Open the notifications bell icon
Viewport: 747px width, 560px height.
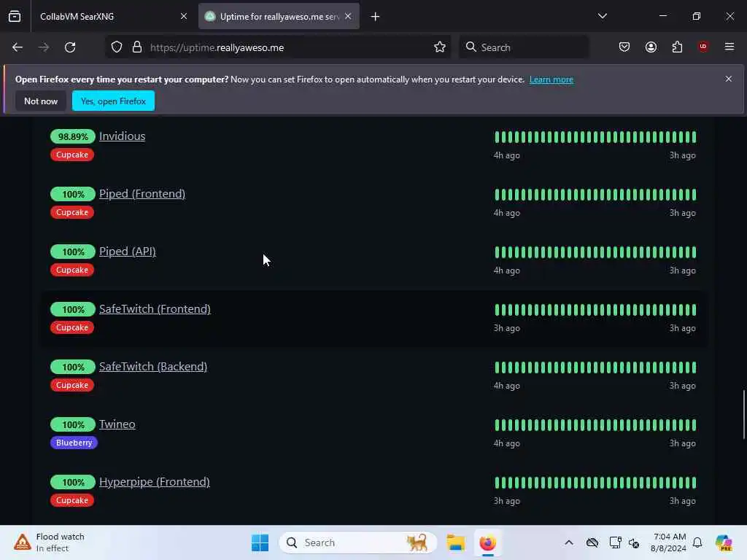[x=697, y=542]
